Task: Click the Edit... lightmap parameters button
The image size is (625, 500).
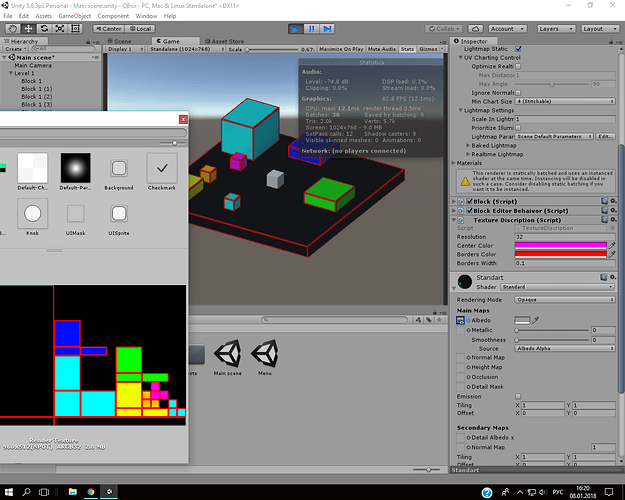Action: pos(605,136)
